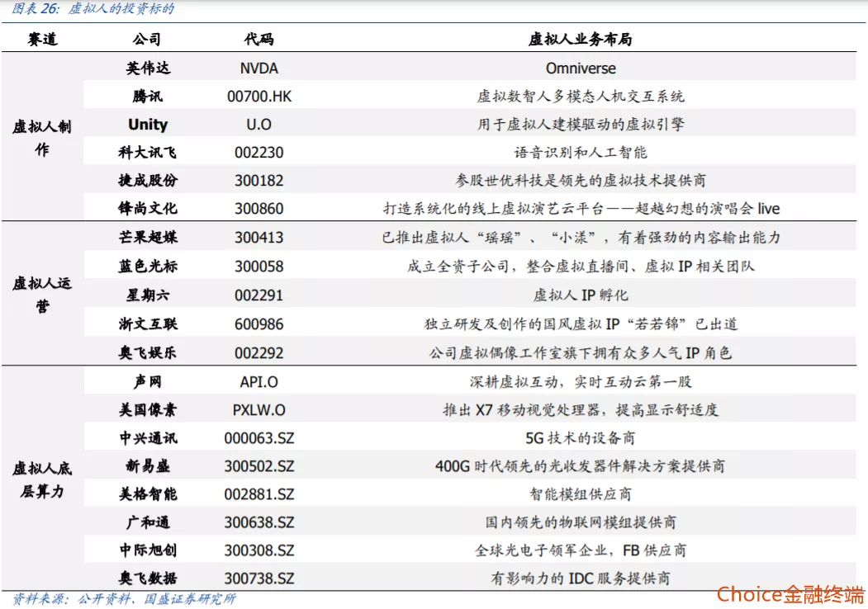868x609 pixels.
Task: Select the company name '奥飞娱乐'
Action: click(148, 353)
